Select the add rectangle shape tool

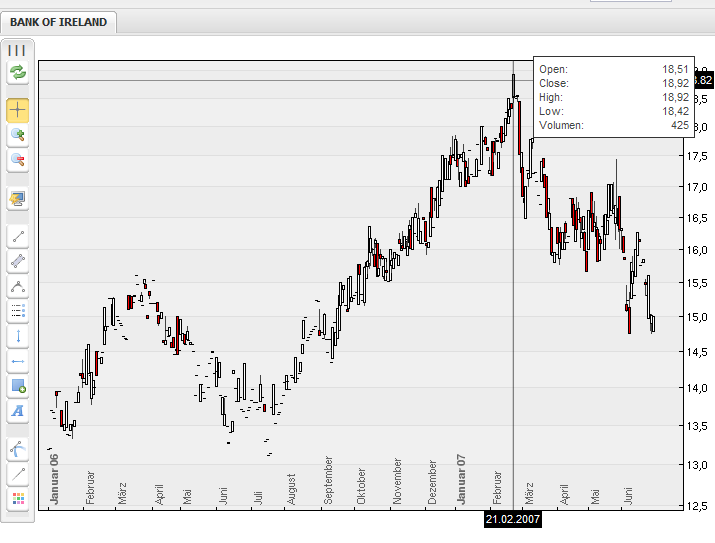click(18, 386)
